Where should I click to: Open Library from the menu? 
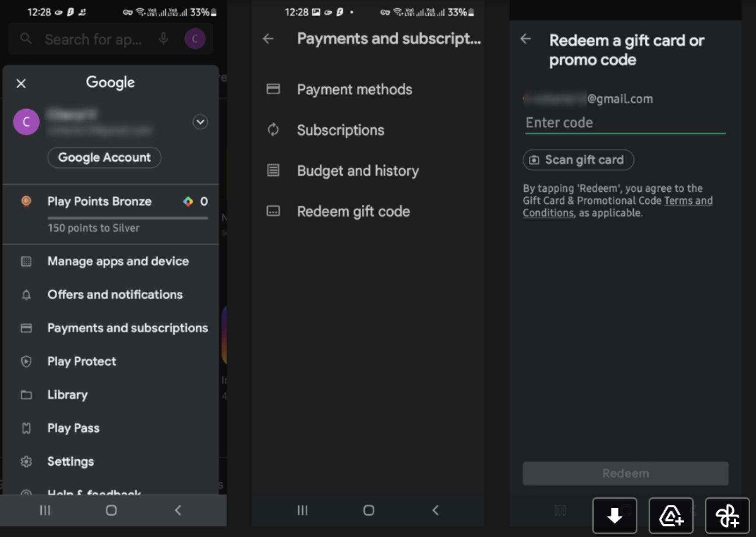click(x=111, y=395)
